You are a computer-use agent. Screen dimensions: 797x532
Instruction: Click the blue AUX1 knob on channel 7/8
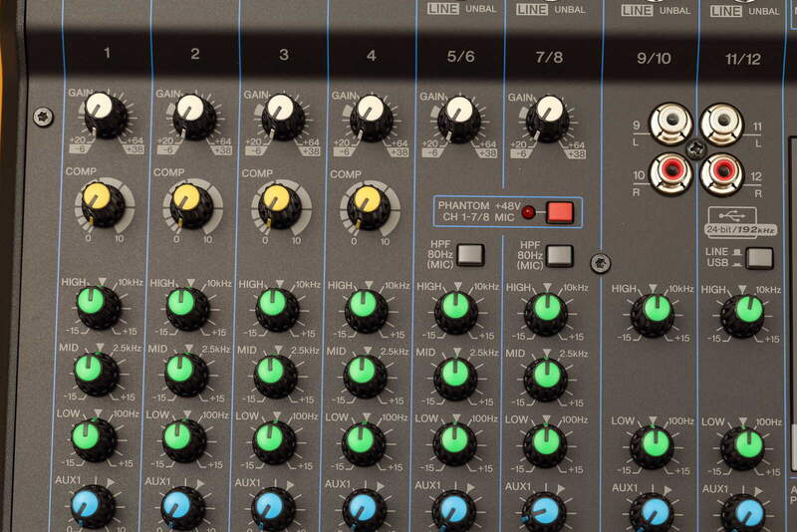tap(544, 512)
